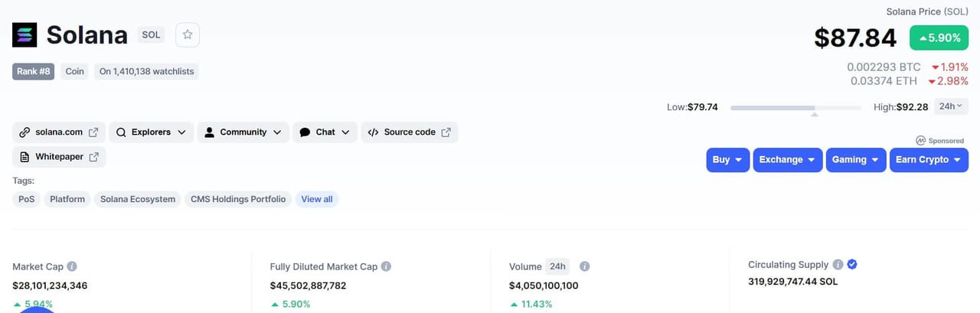Click the document icon in Whitepaper

coord(24,157)
